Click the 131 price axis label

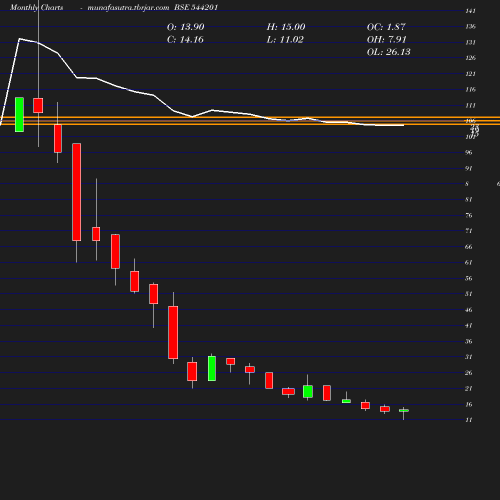click(470, 43)
